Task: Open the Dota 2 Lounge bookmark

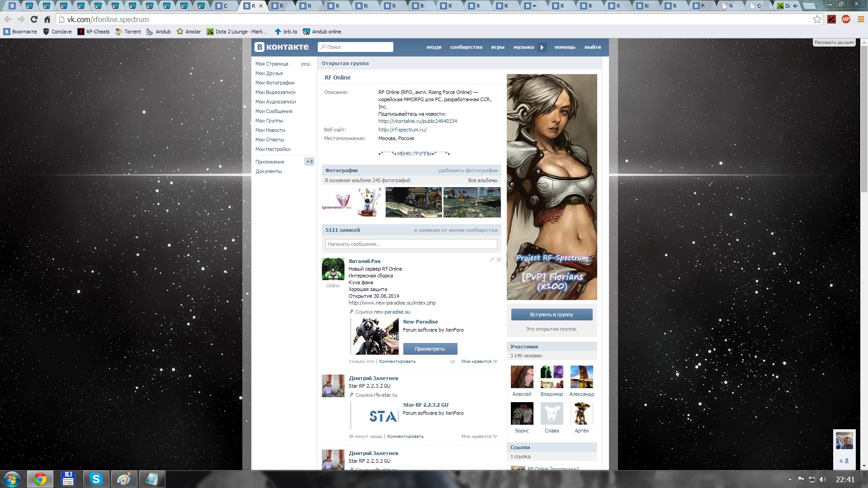Action: click(x=237, y=32)
